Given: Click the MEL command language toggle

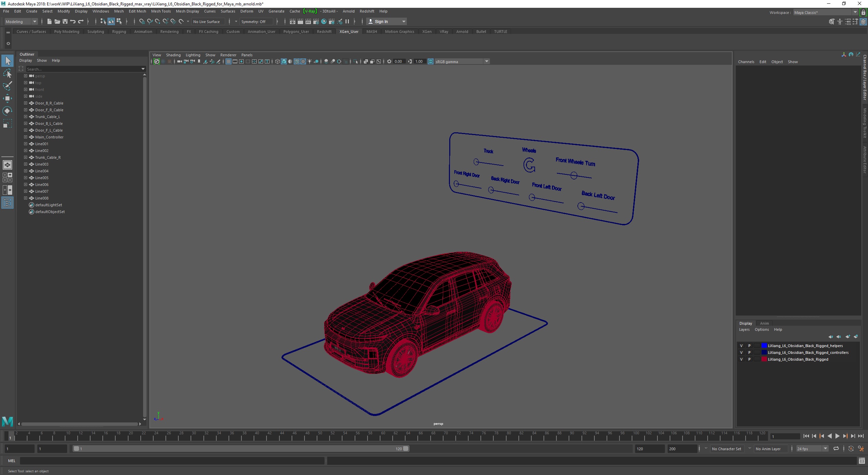Looking at the screenshot, I should pyautogui.click(x=12, y=461).
